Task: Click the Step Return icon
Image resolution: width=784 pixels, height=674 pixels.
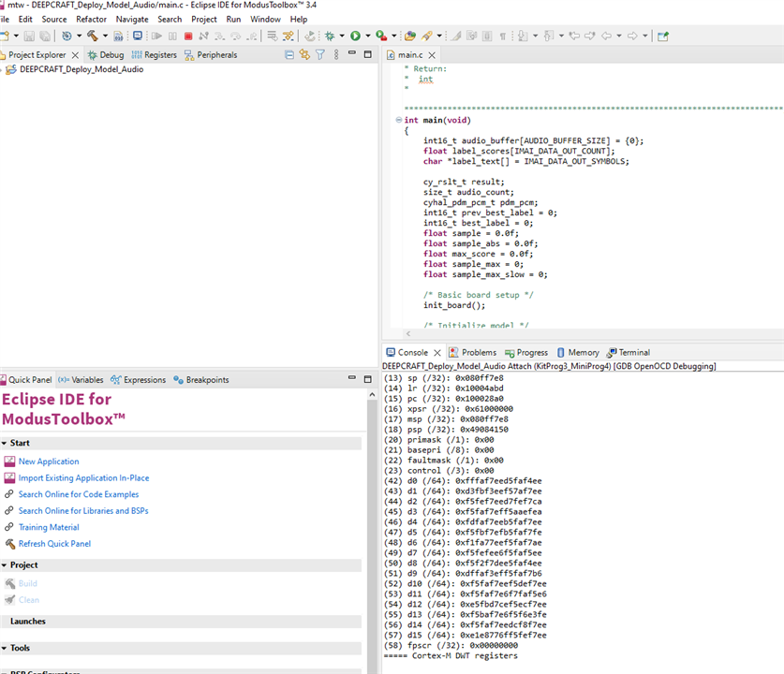Action: click(x=252, y=36)
